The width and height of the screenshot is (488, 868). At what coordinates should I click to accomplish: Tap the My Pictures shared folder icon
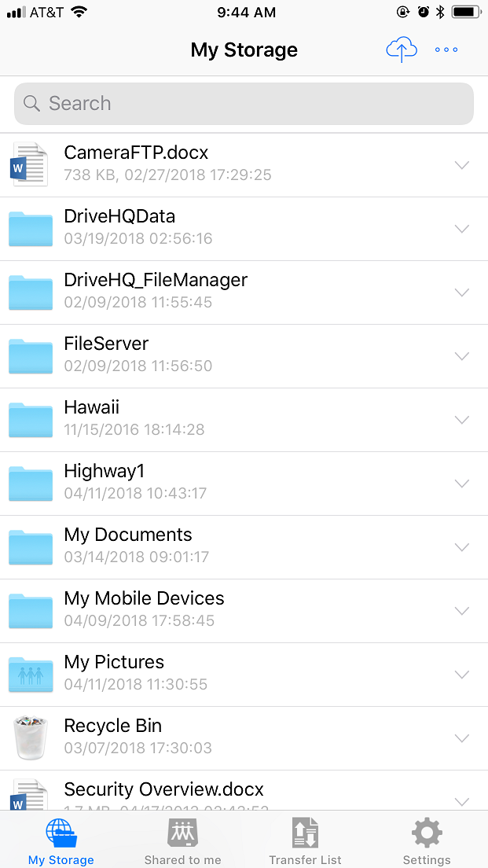point(31,674)
